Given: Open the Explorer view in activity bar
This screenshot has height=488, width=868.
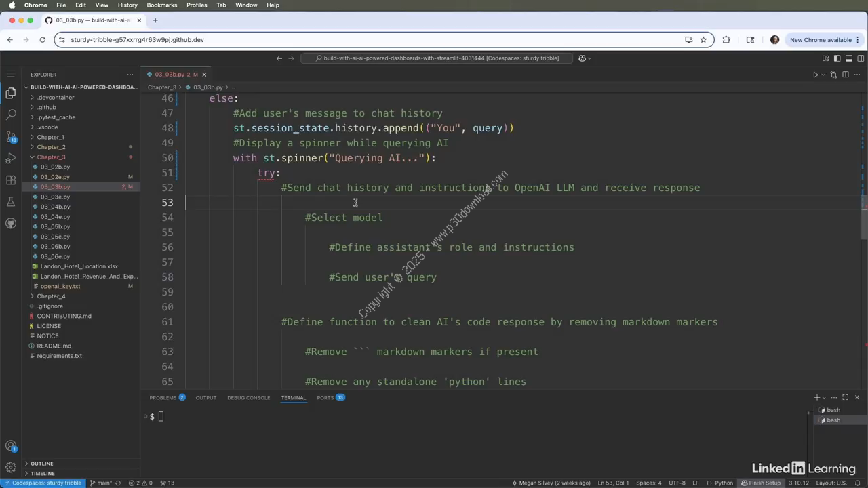Looking at the screenshot, I should (10, 93).
